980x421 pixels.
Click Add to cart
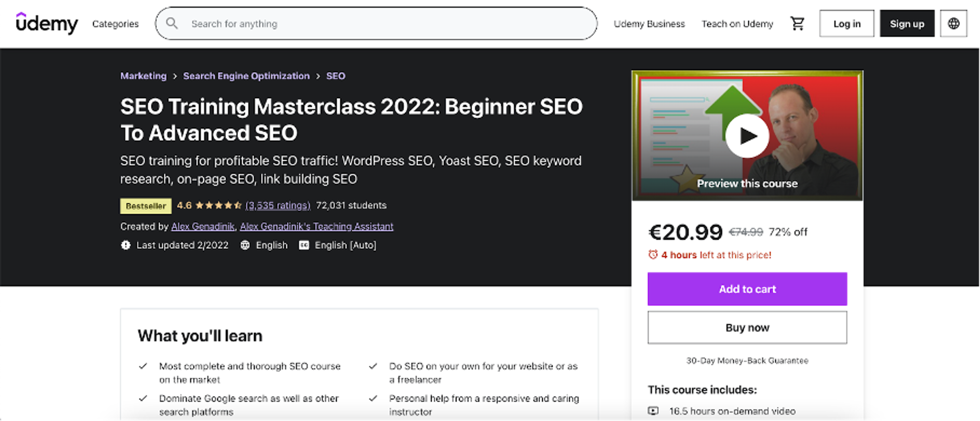pos(747,289)
